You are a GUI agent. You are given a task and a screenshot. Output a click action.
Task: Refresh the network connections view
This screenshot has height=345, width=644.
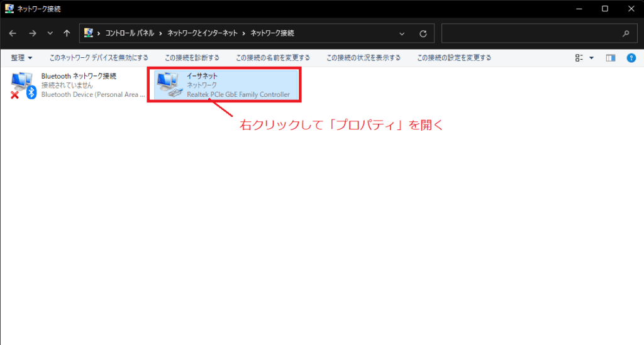tap(423, 34)
